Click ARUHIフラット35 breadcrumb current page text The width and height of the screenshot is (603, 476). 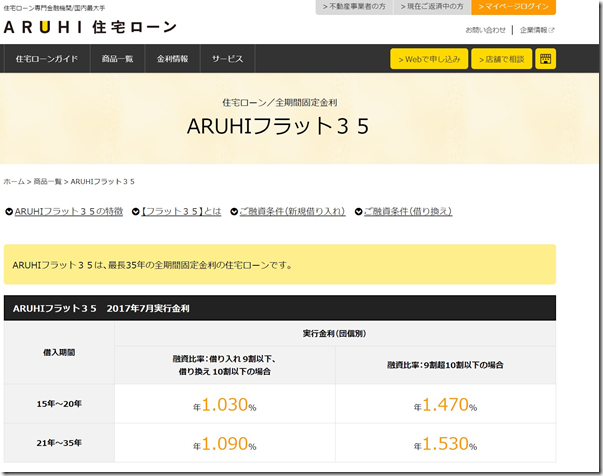coord(103,181)
